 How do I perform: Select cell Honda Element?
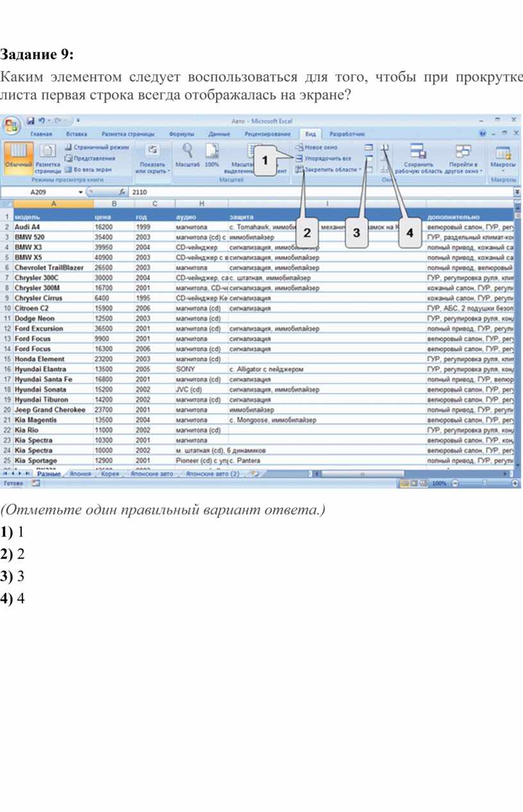click(x=53, y=359)
